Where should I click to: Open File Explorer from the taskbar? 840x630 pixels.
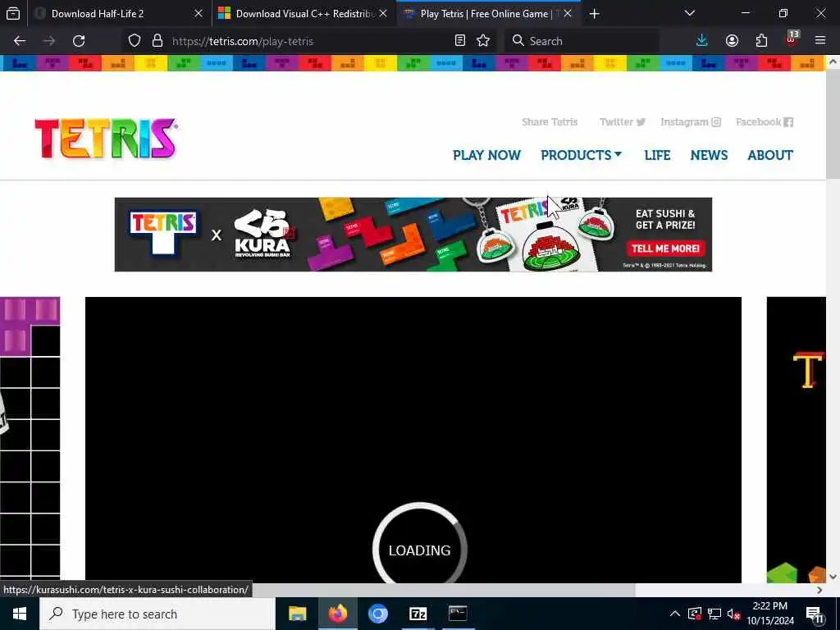tap(297, 614)
